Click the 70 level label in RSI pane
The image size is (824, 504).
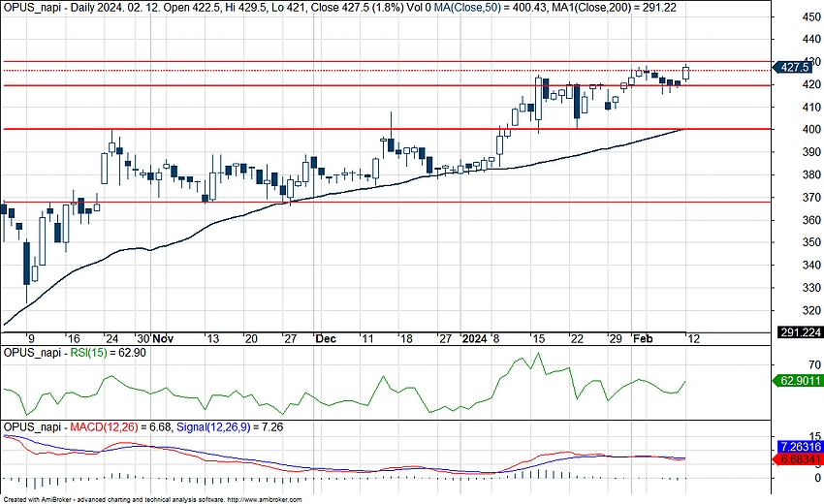(815, 364)
